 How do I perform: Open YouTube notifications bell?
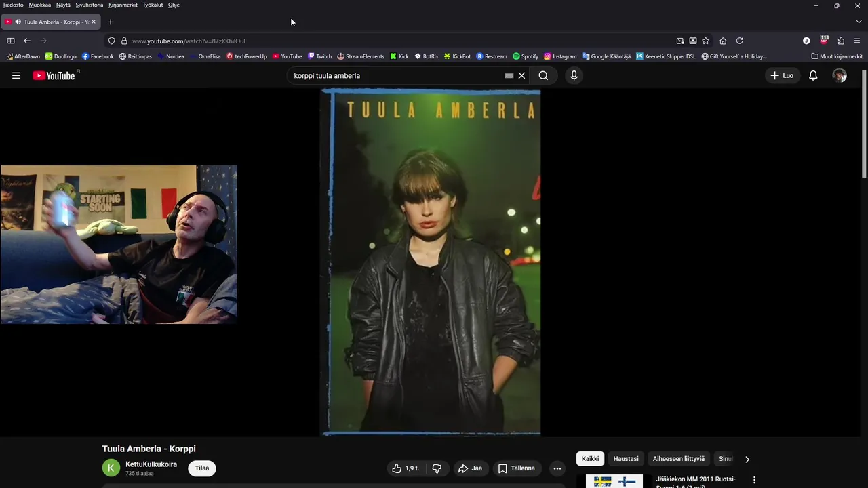(x=813, y=75)
